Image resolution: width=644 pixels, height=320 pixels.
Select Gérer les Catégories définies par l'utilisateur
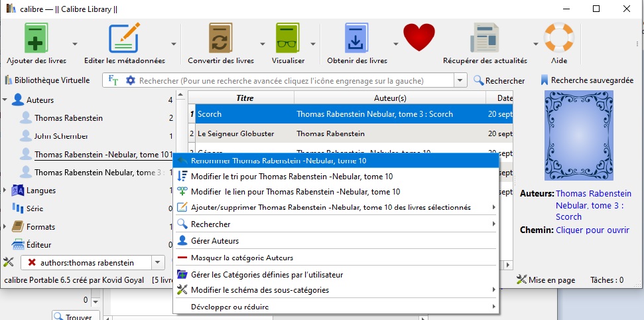336,275
